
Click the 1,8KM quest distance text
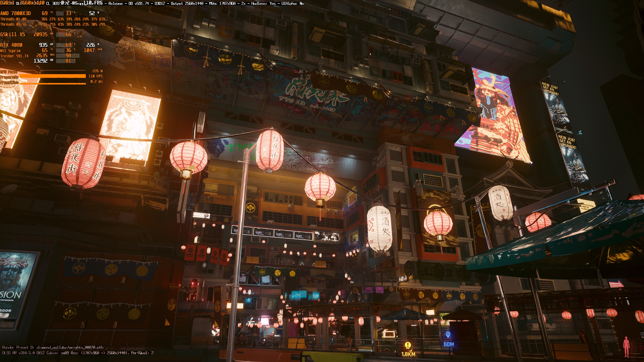click(x=408, y=354)
